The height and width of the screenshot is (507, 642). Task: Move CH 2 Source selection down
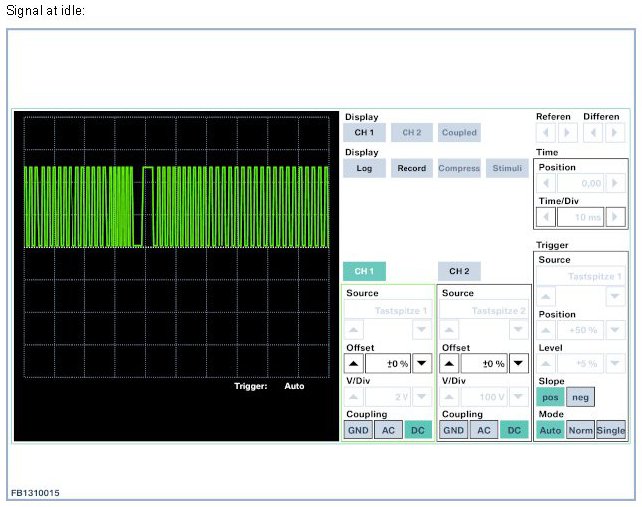click(518, 330)
